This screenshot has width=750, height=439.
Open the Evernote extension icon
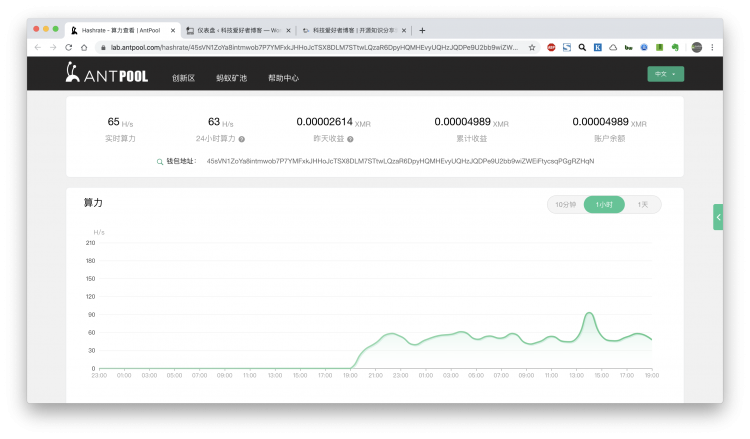tap(675, 47)
